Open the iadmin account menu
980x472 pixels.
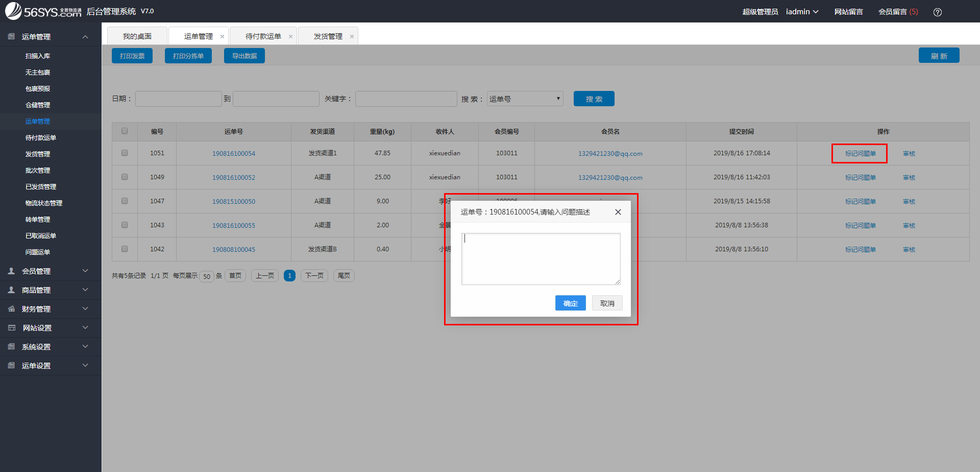pyautogui.click(x=801, y=11)
